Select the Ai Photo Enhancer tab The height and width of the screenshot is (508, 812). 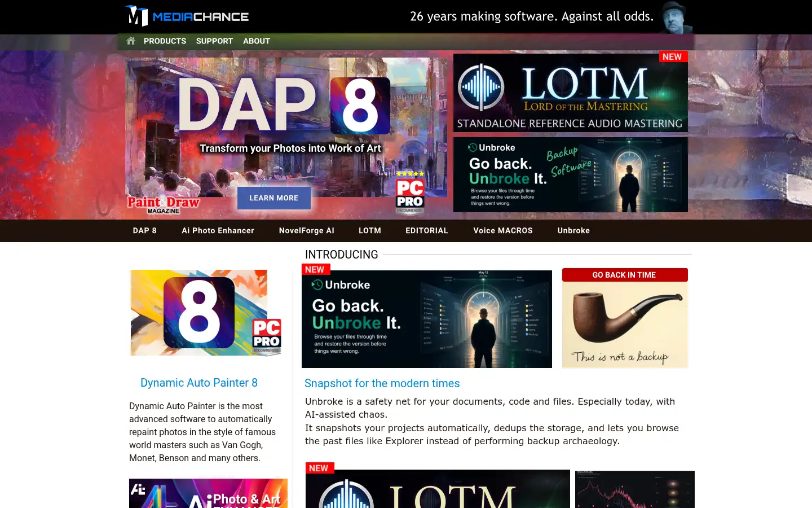[x=218, y=231]
